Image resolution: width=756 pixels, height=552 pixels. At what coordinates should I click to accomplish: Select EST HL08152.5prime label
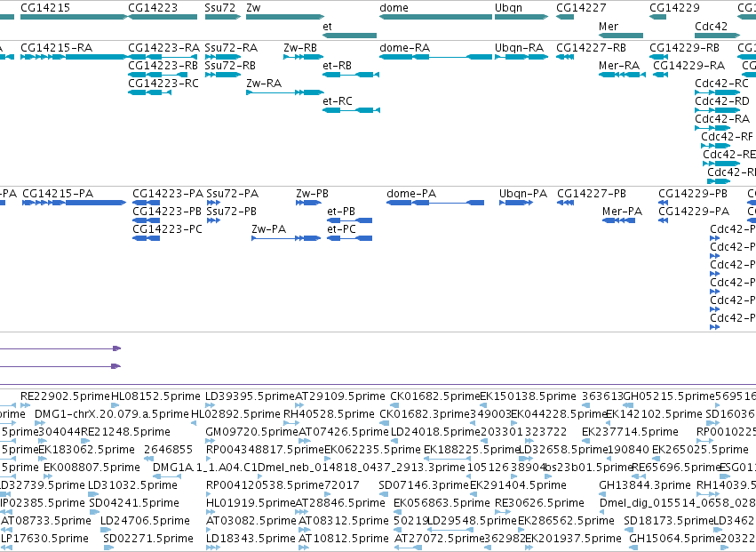tap(155, 396)
